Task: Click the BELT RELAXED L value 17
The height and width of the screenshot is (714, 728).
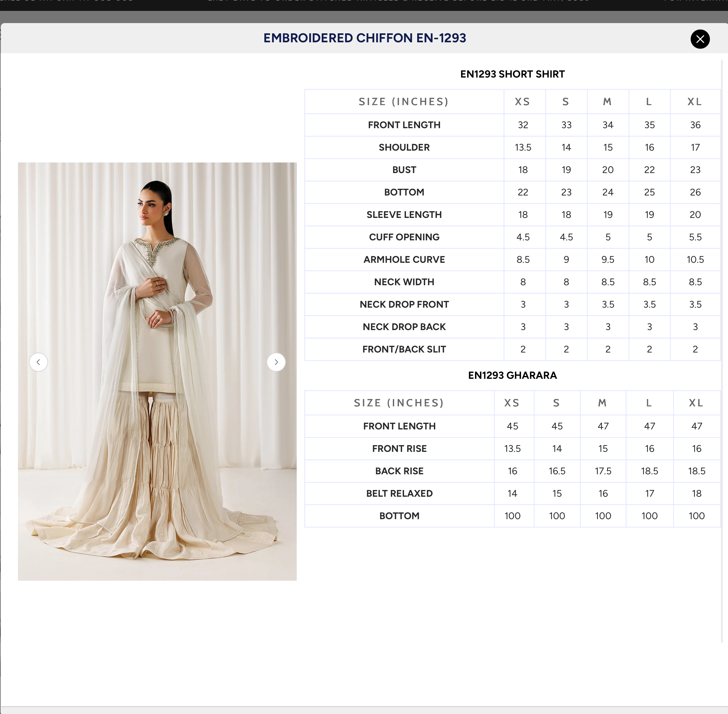Action: [x=649, y=494]
